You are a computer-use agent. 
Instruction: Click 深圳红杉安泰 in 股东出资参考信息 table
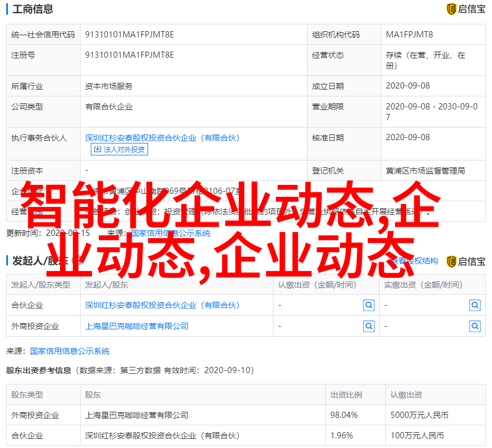click(x=162, y=436)
